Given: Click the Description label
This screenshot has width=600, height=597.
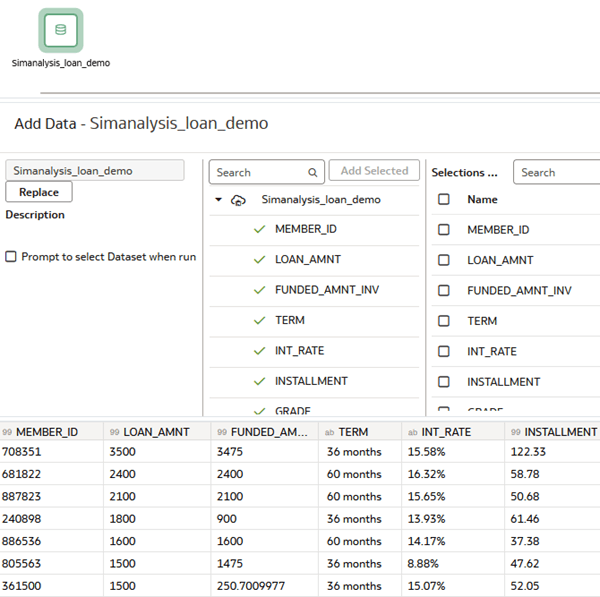Looking at the screenshot, I should (x=35, y=215).
